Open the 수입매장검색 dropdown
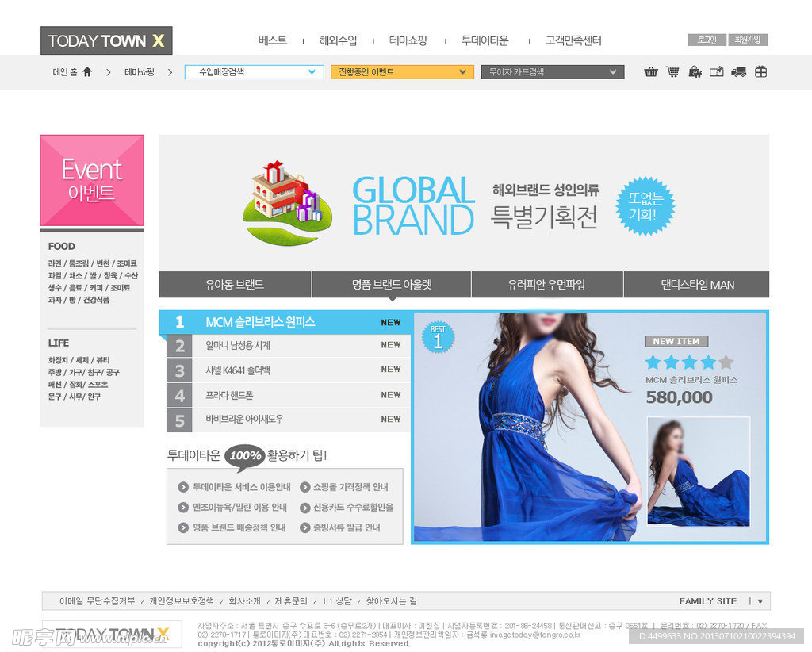Viewport: 812px width, 652px height. coord(255,72)
